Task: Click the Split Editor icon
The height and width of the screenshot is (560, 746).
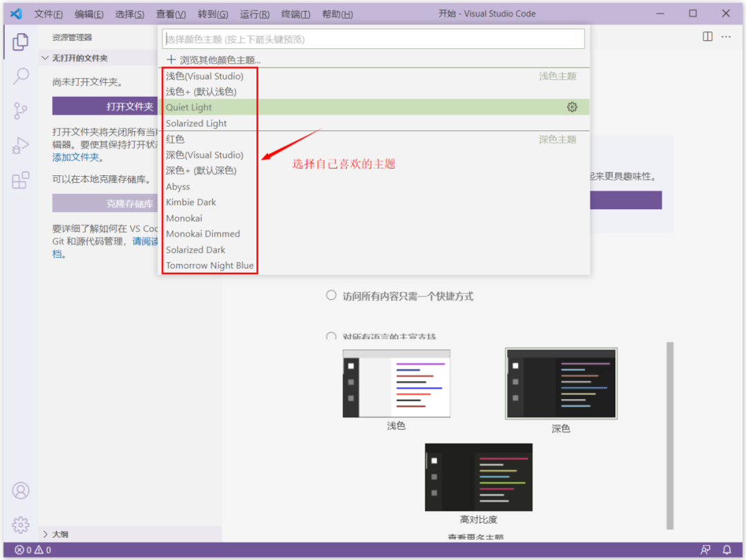Action: (707, 37)
